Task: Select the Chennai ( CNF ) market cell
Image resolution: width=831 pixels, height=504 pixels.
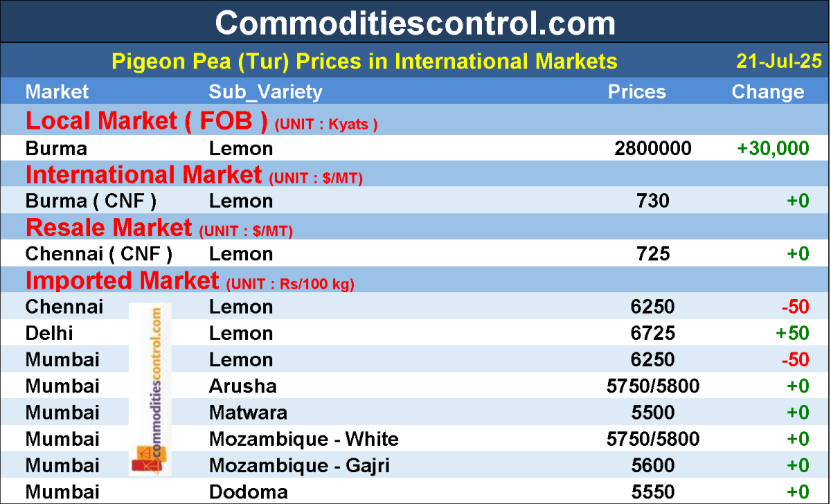Action: point(98,254)
